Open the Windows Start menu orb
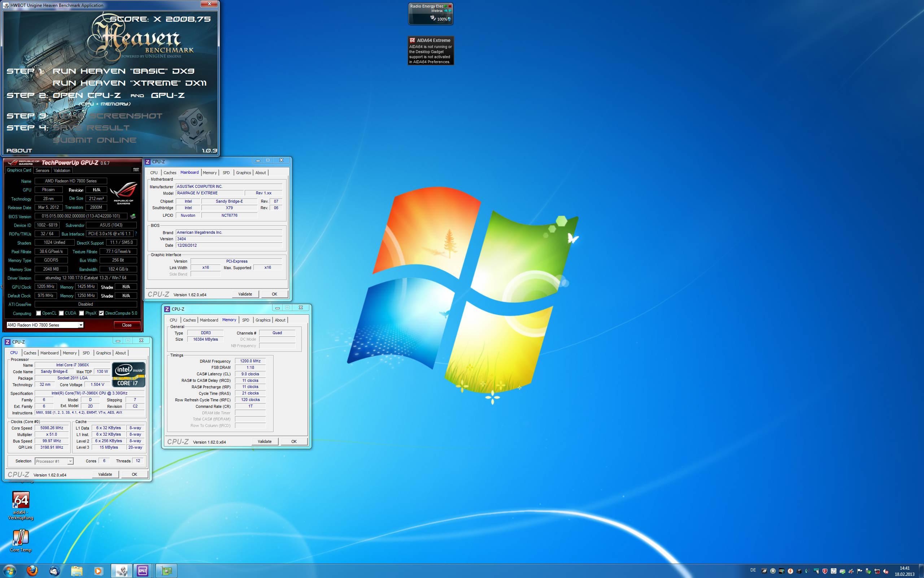924x578 pixels. [9, 571]
